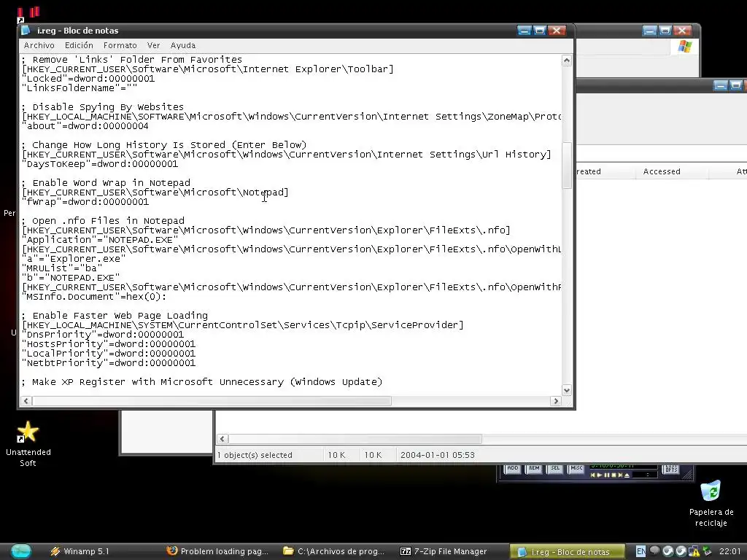Click the green hardware tray icon
The image size is (747, 560).
click(708, 551)
